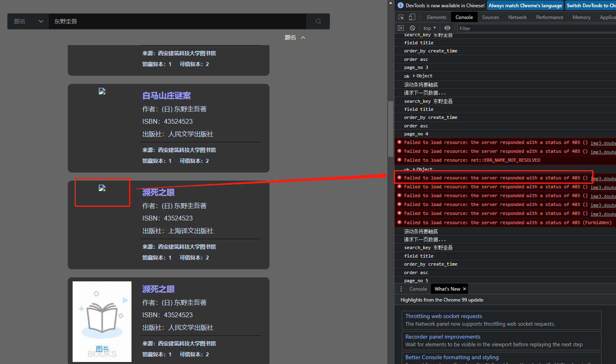
Task: Create a live expression via the eye icon
Action: (447, 28)
